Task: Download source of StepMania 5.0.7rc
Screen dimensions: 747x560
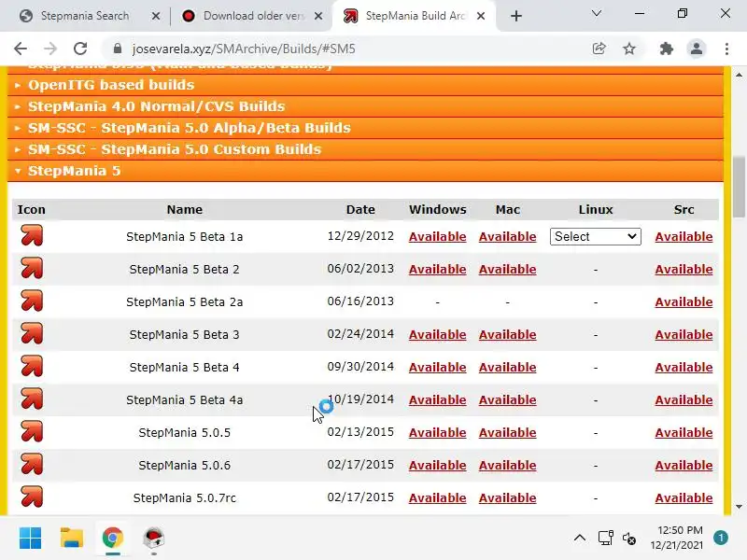Action: pyautogui.click(x=684, y=497)
